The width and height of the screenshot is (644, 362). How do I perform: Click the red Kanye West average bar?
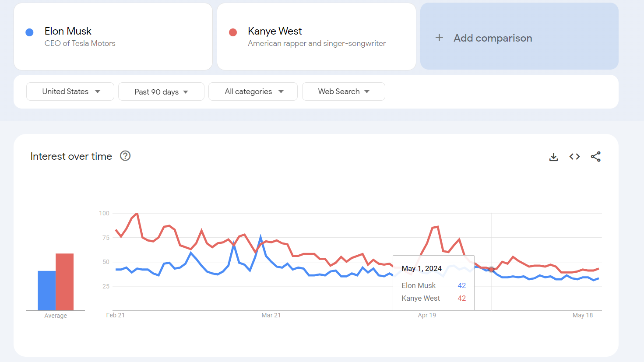tap(64, 282)
